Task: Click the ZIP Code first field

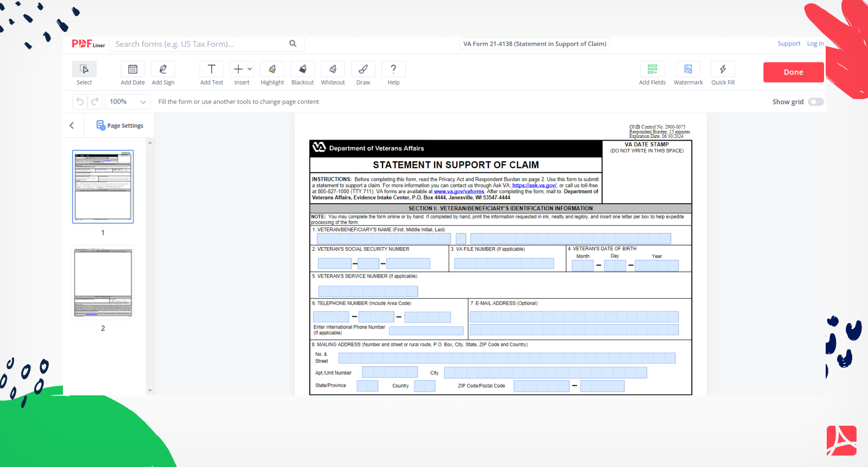Action: (541, 386)
